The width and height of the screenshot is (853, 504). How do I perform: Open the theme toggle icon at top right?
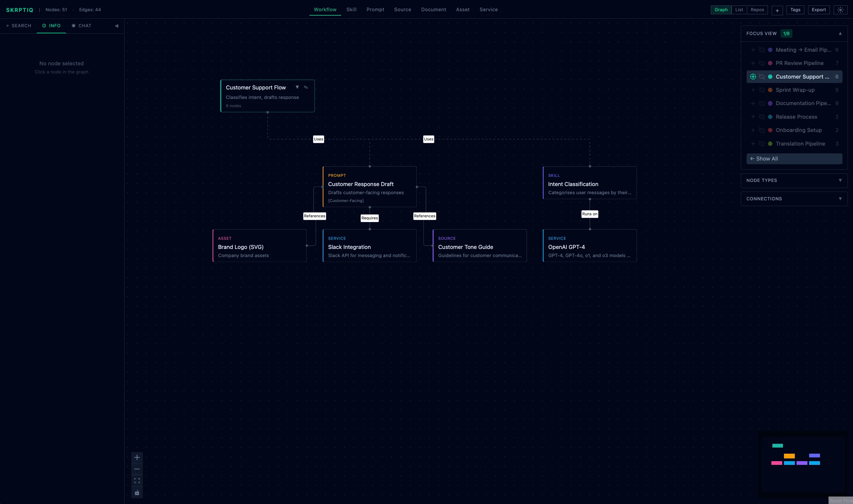click(841, 10)
